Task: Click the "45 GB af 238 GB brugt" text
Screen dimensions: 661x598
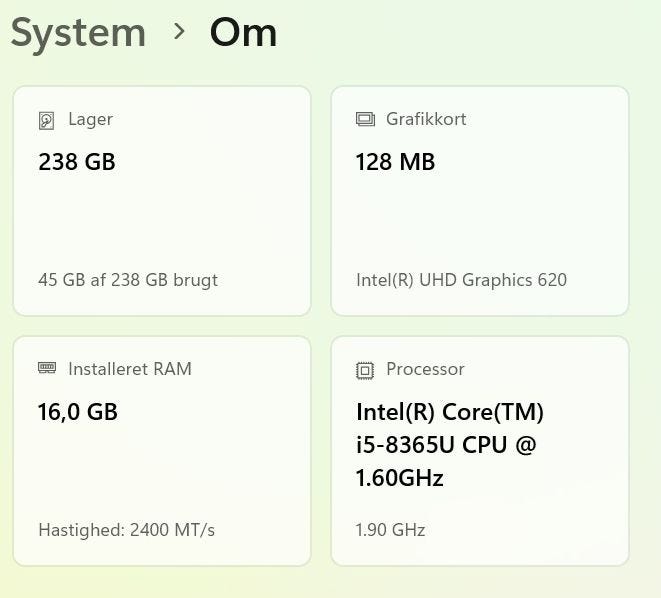Action: tap(128, 280)
